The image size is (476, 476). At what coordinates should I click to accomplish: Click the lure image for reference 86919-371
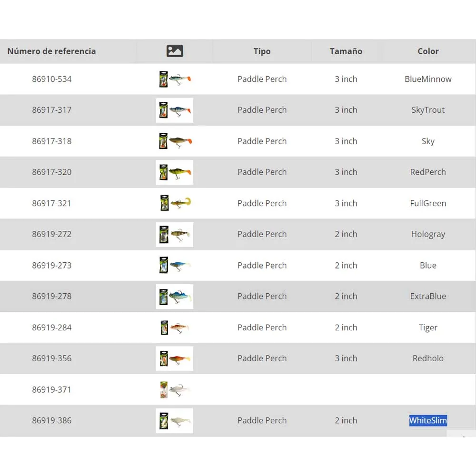pyautogui.click(x=175, y=390)
